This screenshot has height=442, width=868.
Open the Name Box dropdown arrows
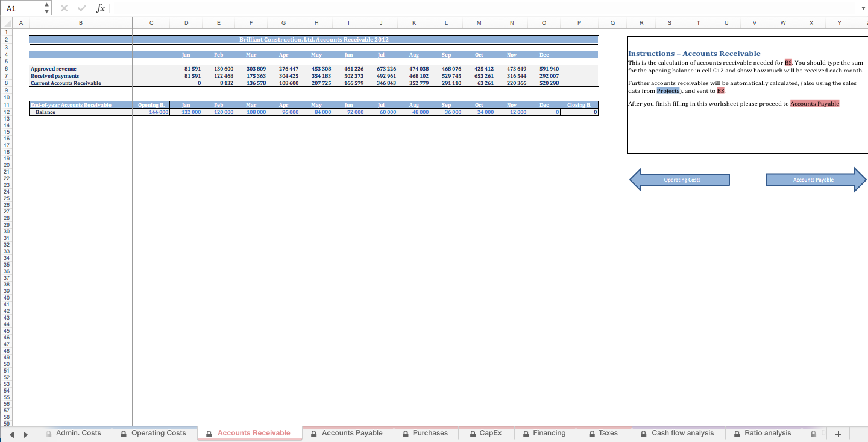(x=47, y=8)
